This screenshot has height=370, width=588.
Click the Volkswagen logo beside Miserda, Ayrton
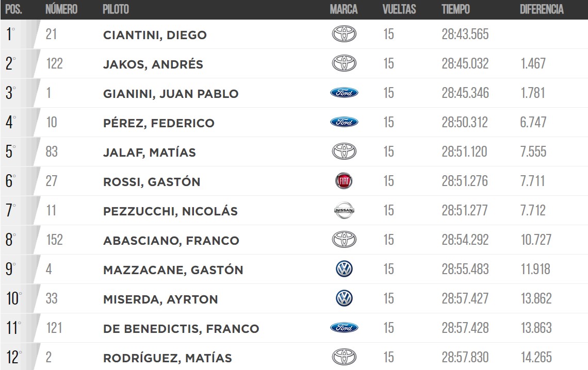(x=344, y=298)
